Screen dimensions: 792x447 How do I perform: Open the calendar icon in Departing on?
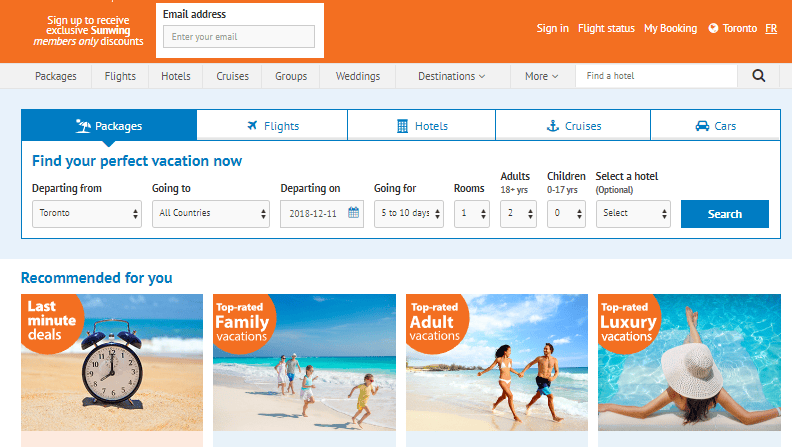tap(354, 213)
